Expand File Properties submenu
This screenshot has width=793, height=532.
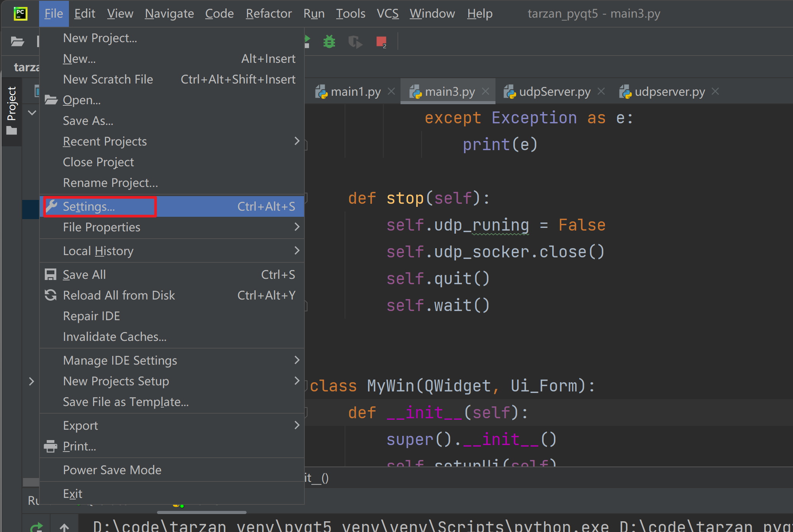point(172,227)
